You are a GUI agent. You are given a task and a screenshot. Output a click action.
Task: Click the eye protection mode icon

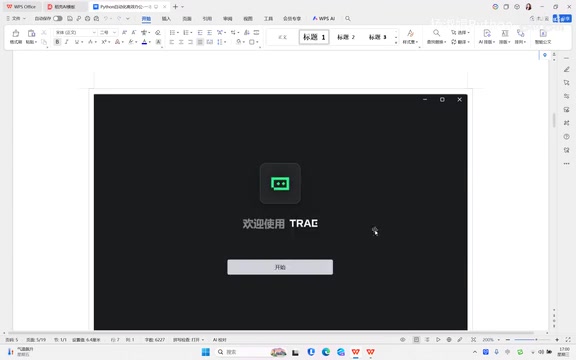click(x=403, y=340)
